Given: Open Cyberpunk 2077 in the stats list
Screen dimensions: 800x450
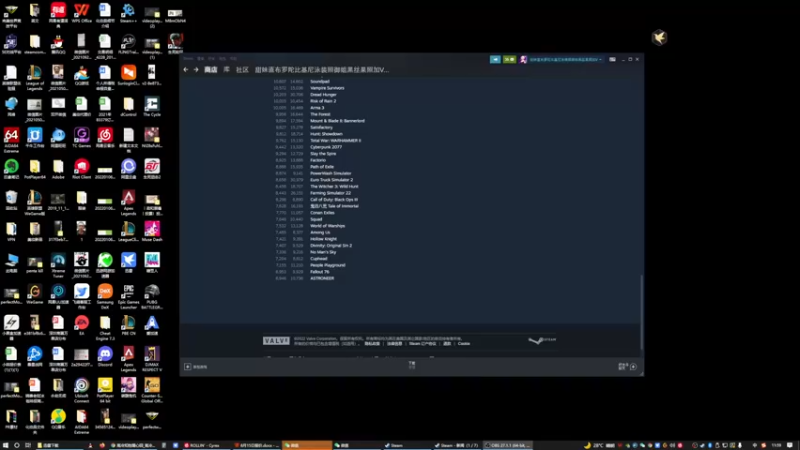Looking at the screenshot, I should pyautogui.click(x=326, y=147).
